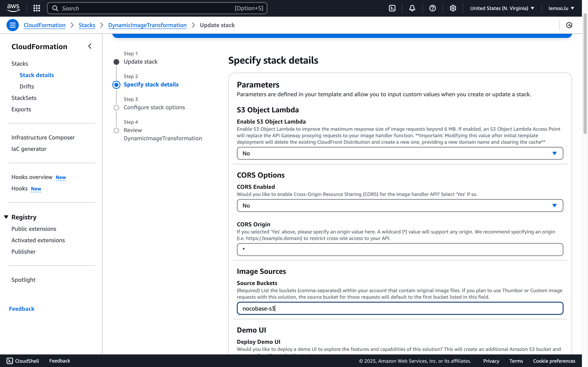The width and height of the screenshot is (588, 367).
Task: Click the CORS Origin input field
Action: point(400,250)
